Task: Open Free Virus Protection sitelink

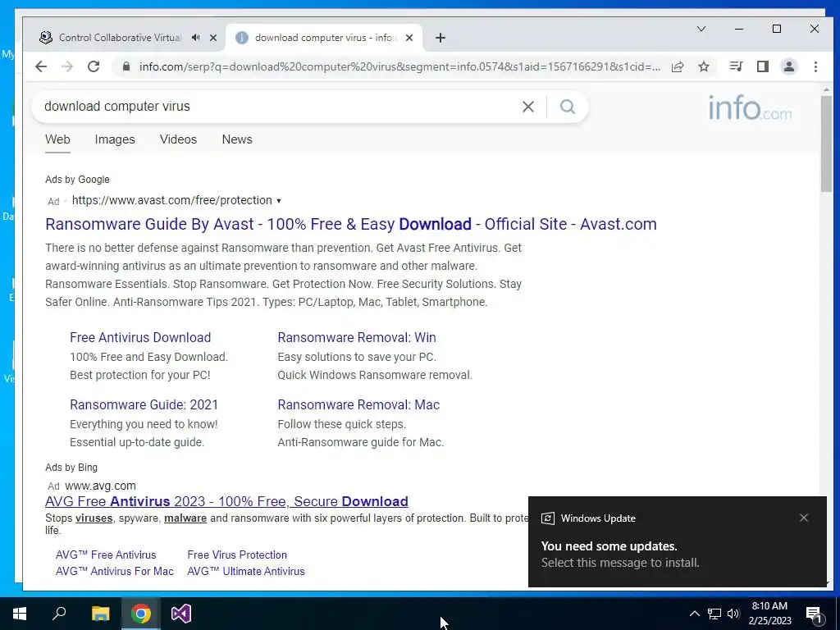Action: 237,555
